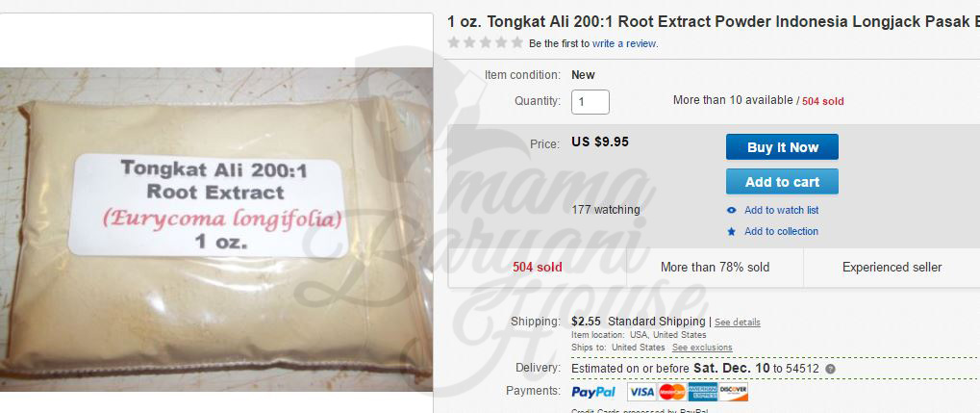Click the eye icon beside Add to watch list

(x=731, y=210)
